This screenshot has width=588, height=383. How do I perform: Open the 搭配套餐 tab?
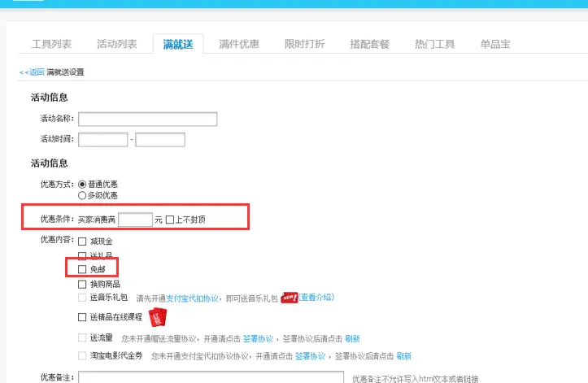[370, 44]
